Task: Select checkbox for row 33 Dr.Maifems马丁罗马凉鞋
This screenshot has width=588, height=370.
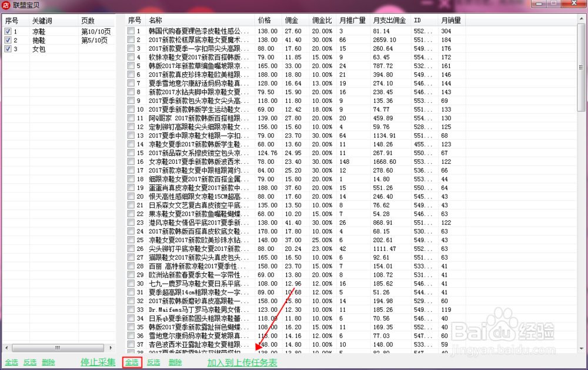Action: (131, 310)
